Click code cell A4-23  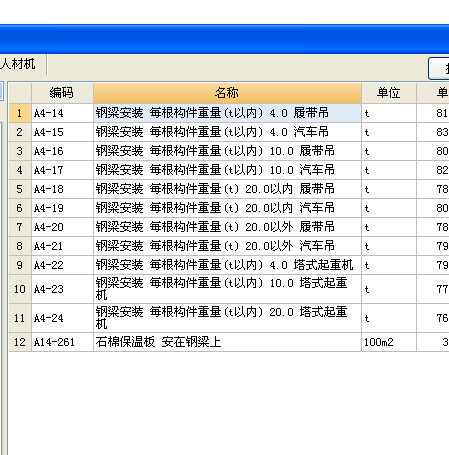click(x=62, y=289)
